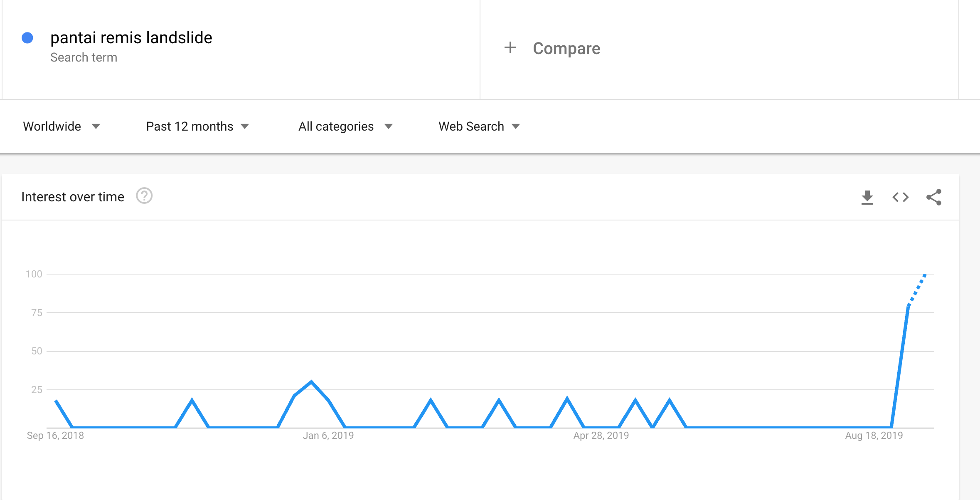Viewport: 980px width, 500px height.
Task: Share the interest over time chart
Action: [x=934, y=197]
